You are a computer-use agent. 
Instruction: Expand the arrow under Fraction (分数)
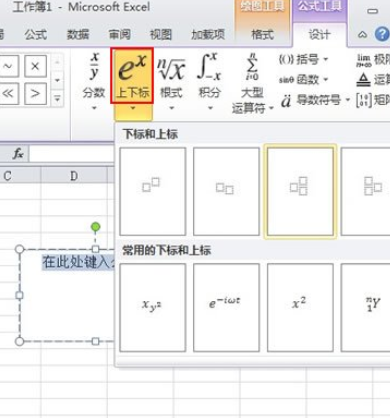94,108
